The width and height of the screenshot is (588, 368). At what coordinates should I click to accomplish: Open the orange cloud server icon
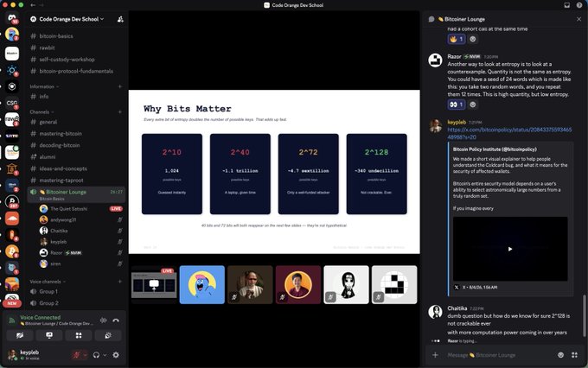click(12, 219)
